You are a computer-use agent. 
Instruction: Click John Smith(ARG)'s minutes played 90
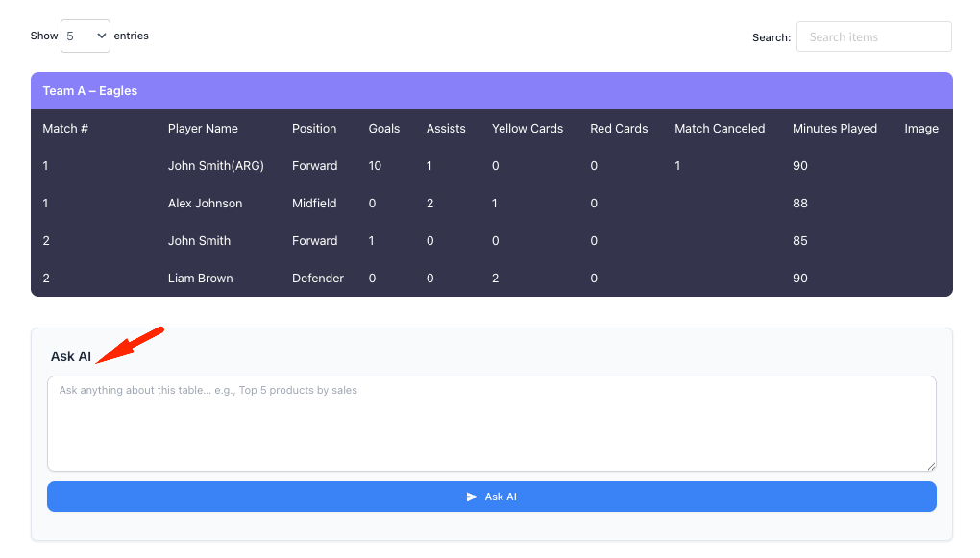[800, 166]
